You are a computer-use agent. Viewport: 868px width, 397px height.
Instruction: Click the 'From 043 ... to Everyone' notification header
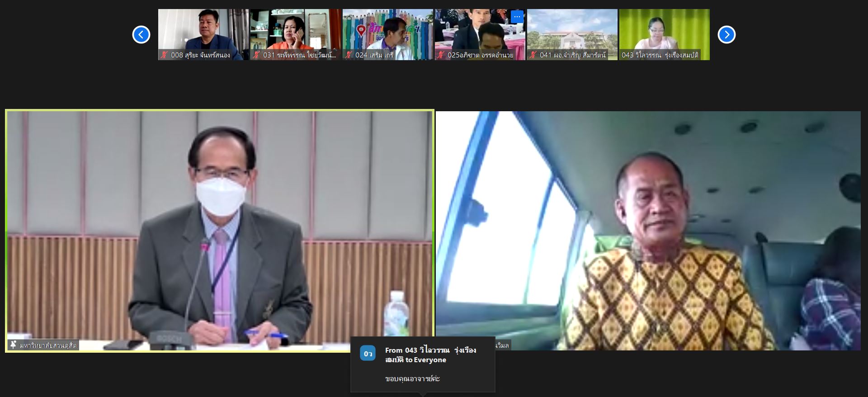[430, 355]
